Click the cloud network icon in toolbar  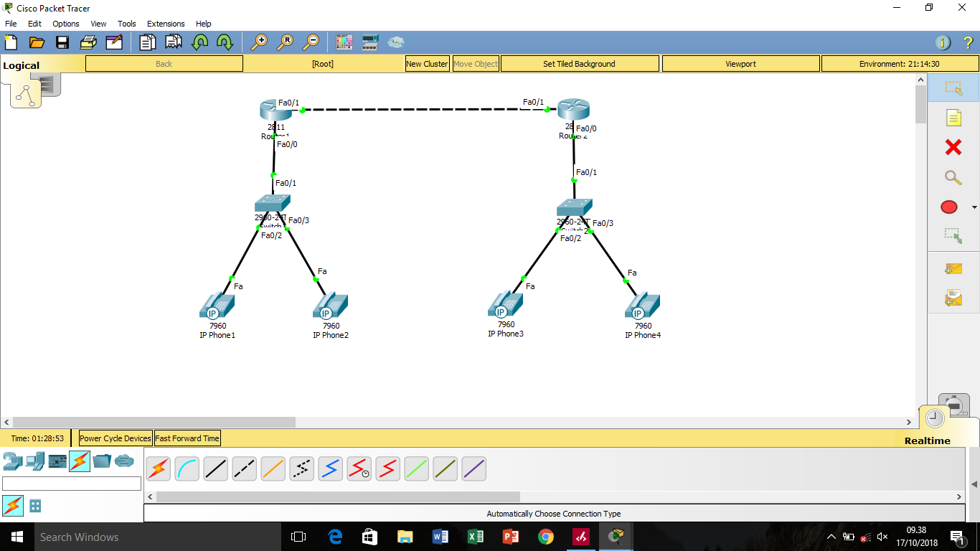pos(396,42)
